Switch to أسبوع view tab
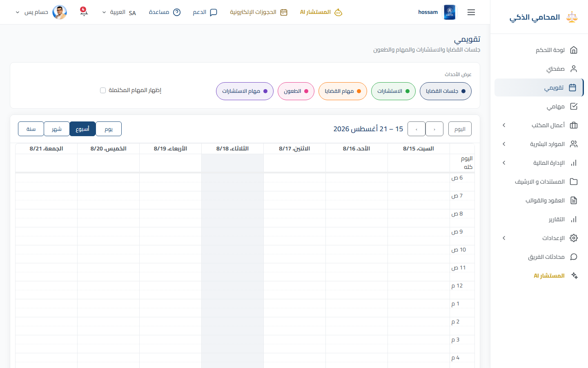This screenshot has height=368, width=588. tap(82, 129)
